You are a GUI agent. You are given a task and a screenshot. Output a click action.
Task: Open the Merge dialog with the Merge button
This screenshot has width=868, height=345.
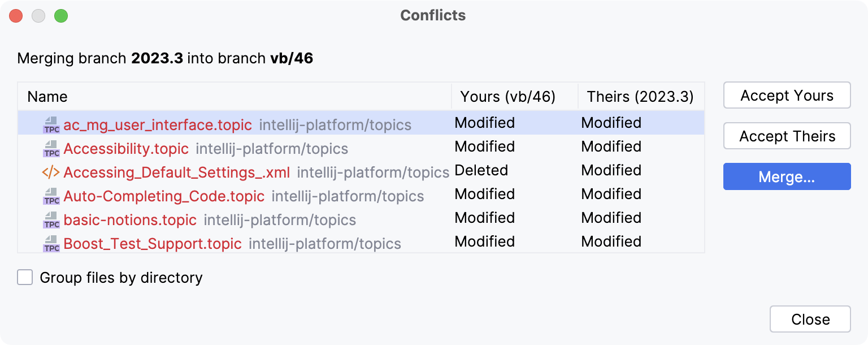click(x=787, y=176)
